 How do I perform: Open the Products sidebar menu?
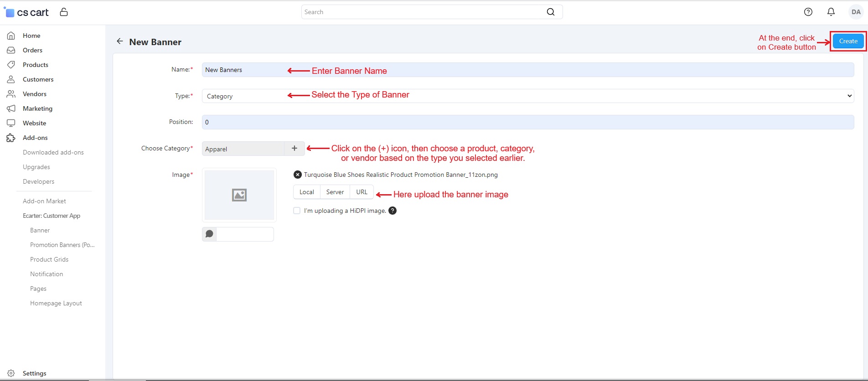[x=36, y=65]
